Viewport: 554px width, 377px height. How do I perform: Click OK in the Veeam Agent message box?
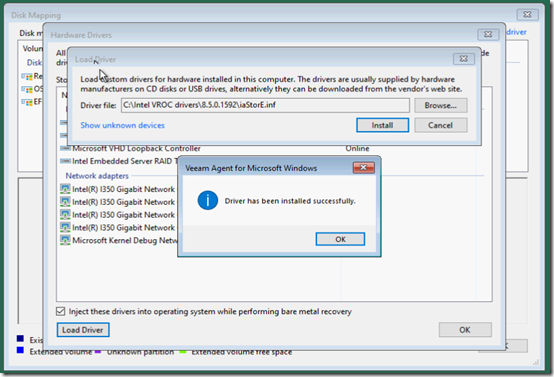[340, 239]
